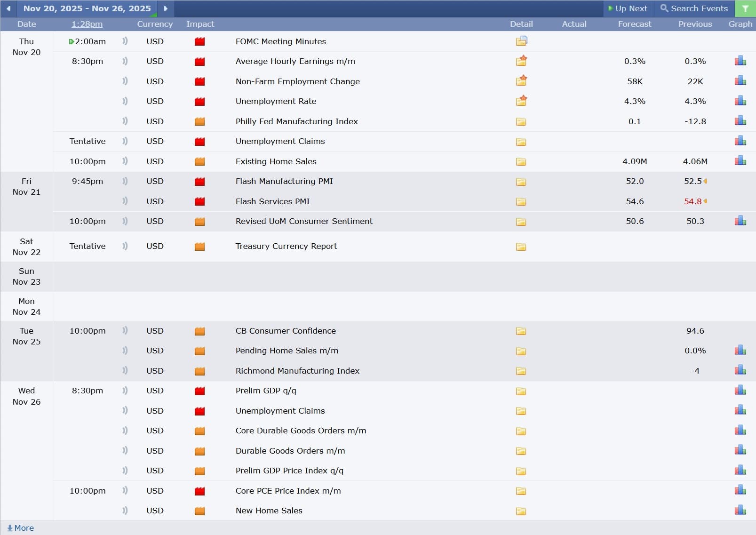This screenshot has height=535, width=756.
Task: Open Search Events
Action: pyautogui.click(x=694, y=8)
